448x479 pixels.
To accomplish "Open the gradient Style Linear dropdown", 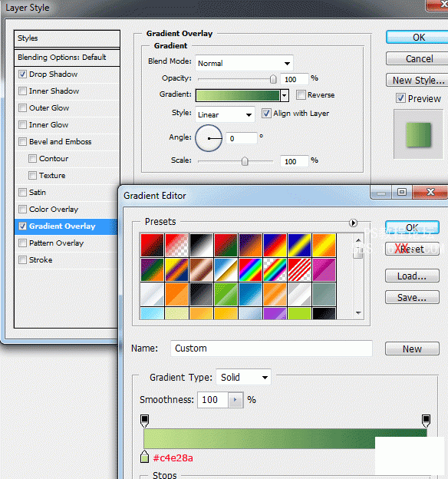I will 225,114.
